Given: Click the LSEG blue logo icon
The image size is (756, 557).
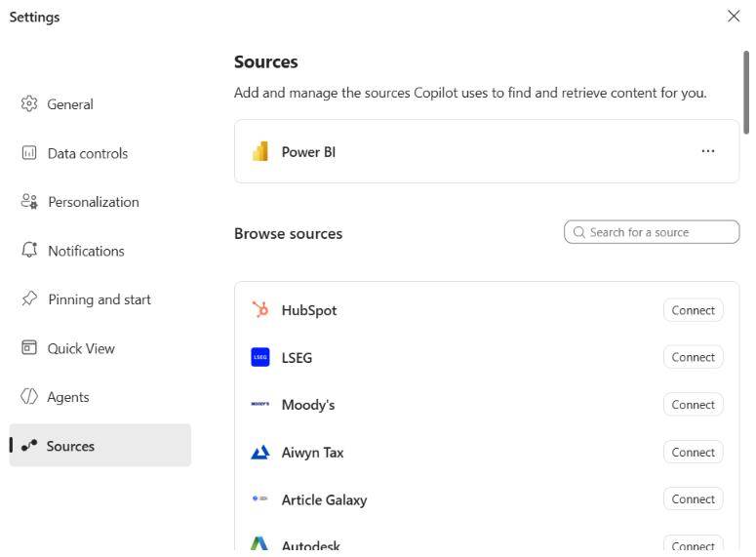Looking at the screenshot, I should tap(260, 357).
